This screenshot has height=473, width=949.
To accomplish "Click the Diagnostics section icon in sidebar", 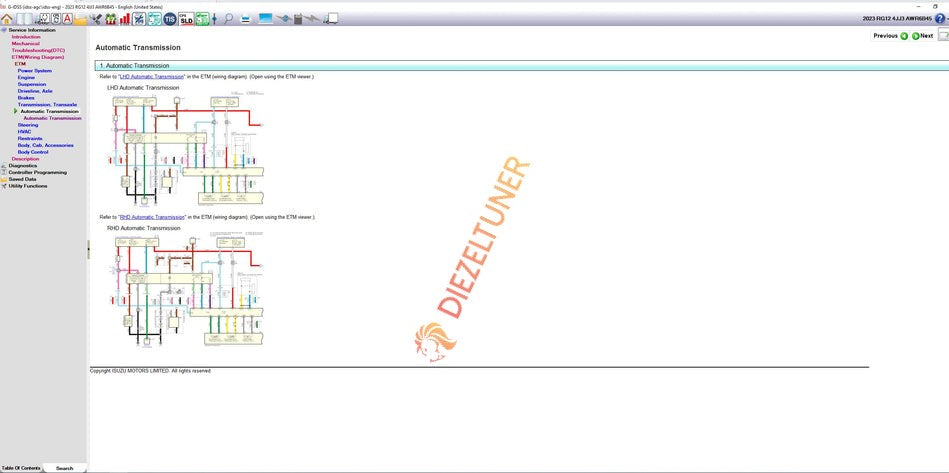I will (4, 165).
